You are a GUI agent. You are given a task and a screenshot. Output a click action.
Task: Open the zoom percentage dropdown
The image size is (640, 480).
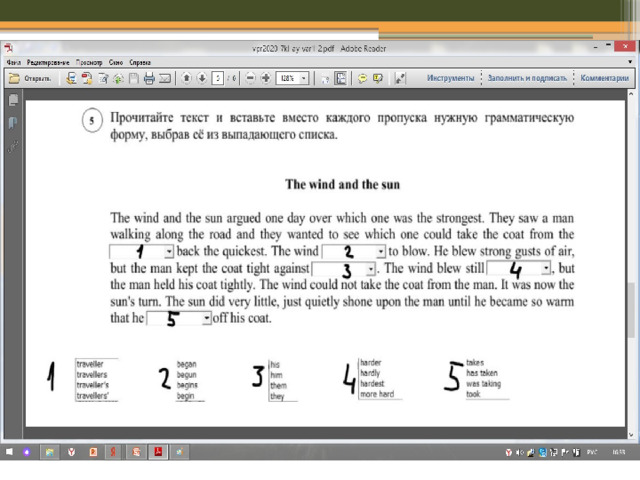304,78
